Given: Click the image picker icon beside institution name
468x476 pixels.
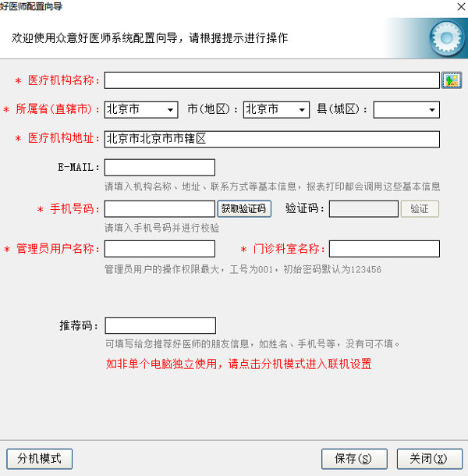Looking at the screenshot, I should (x=452, y=80).
